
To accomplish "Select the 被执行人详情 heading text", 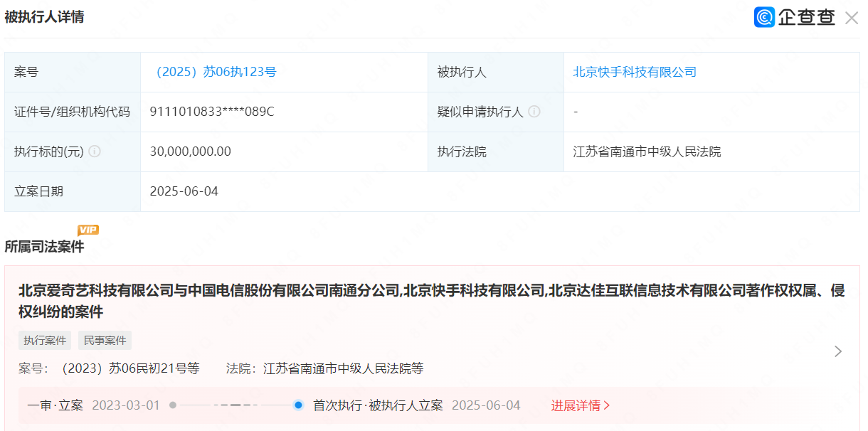I will click(44, 17).
